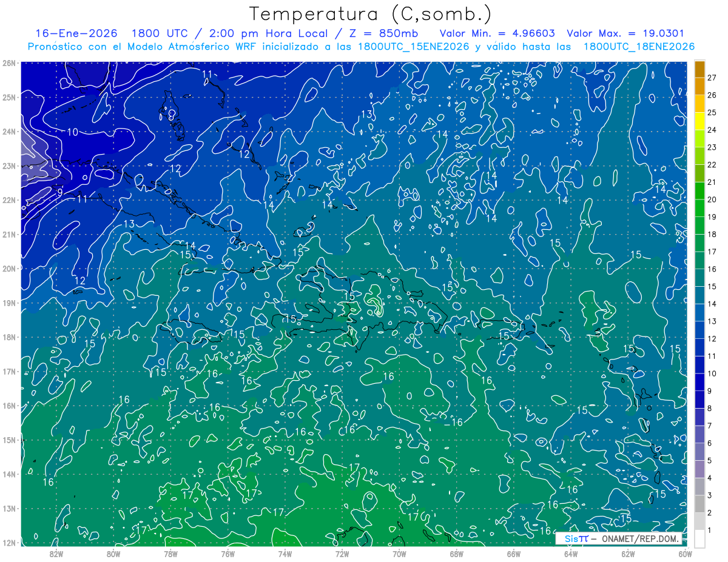Click the yellow swatch between labels 24 and 25
The height and width of the screenshot is (562, 728).
[x=699, y=121]
